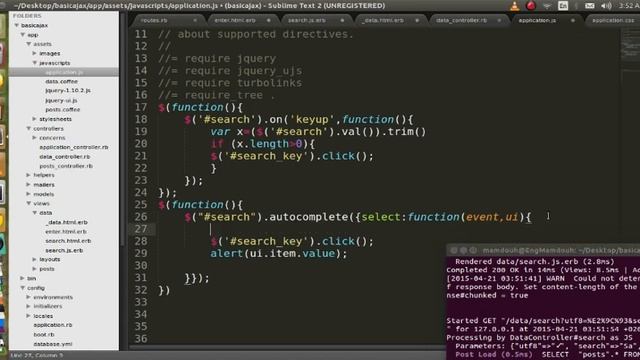Viewport: 640px width, 360px height.
Task: Expand the bin folder arrow
Action: pos(23,278)
